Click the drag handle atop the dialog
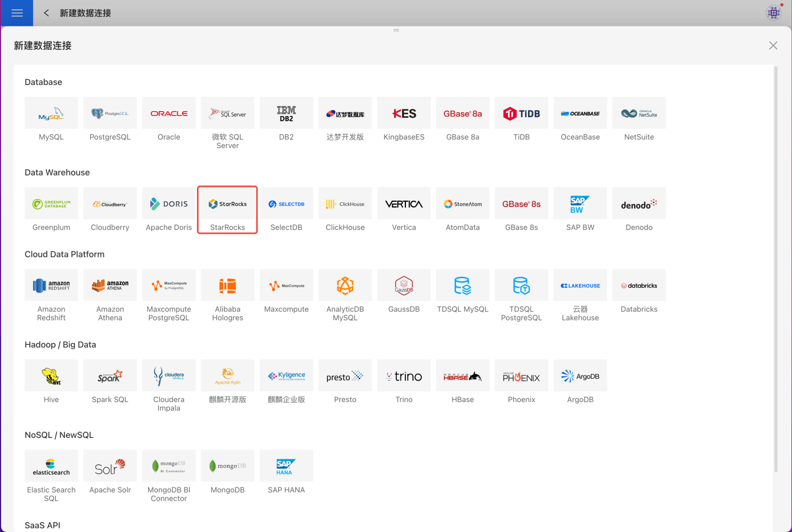Viewport: 792px width, 532px height. [396, 30]
